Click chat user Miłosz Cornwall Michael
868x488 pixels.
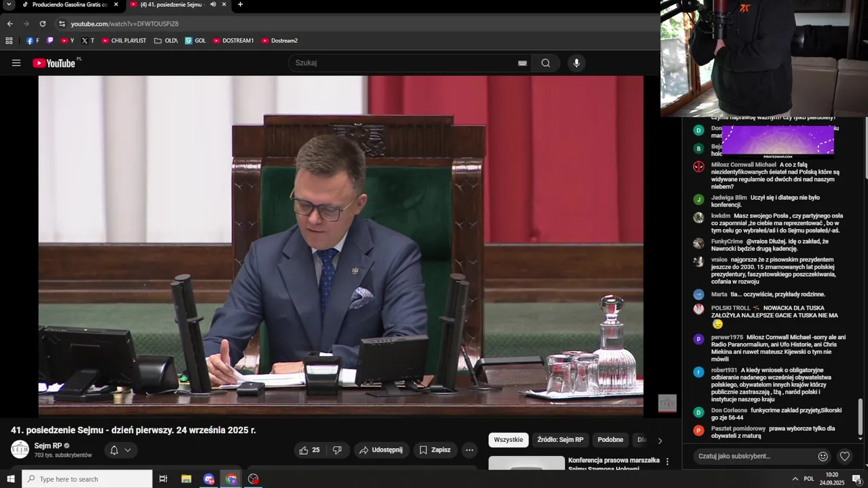744,165
